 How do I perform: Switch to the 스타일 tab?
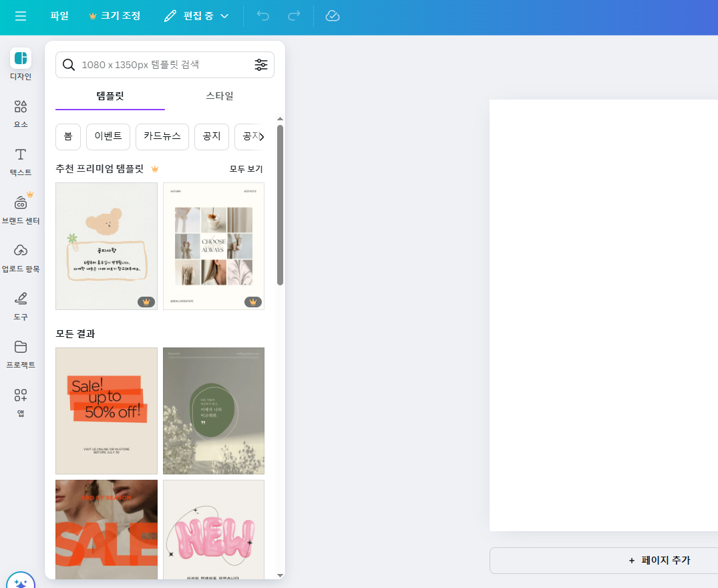pos(220,95)
